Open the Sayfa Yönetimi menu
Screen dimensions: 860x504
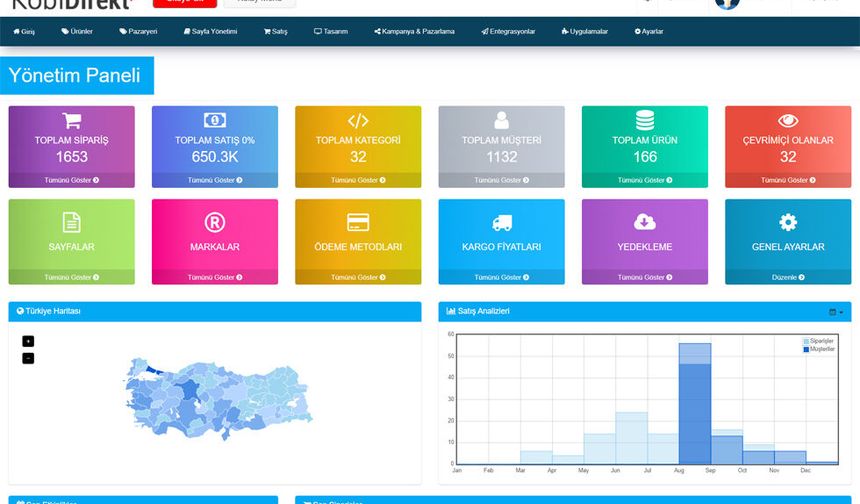[210, 31]
